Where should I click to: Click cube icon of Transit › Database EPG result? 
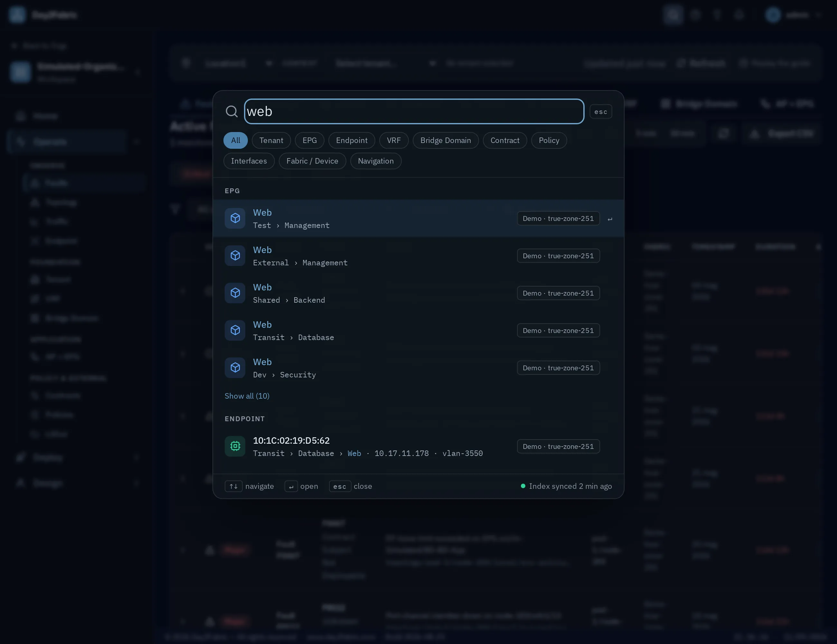coord(235,330)
